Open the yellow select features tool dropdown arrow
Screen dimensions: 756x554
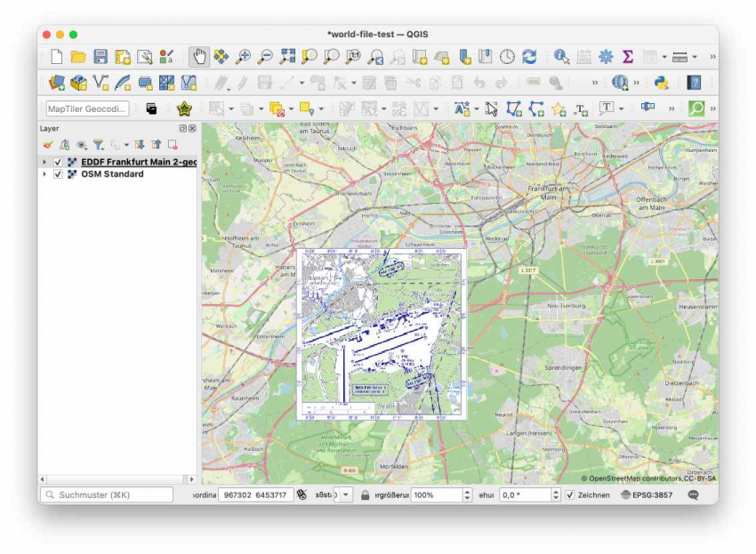coord(321,109)
